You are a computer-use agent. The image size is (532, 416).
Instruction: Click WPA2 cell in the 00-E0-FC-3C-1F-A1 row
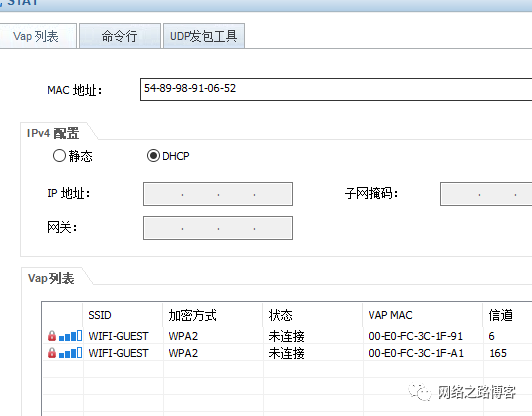pyautogui.click(x=183, y=353)
